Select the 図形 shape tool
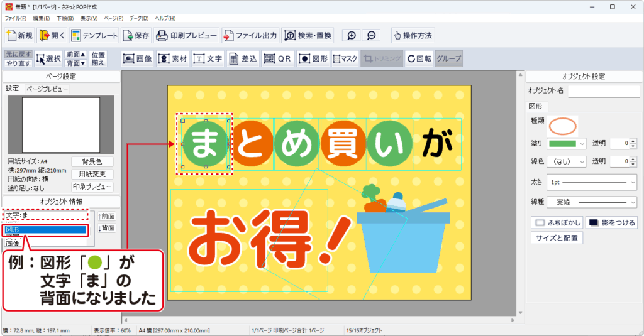This screenshot has width=644, height=336. 313,58
